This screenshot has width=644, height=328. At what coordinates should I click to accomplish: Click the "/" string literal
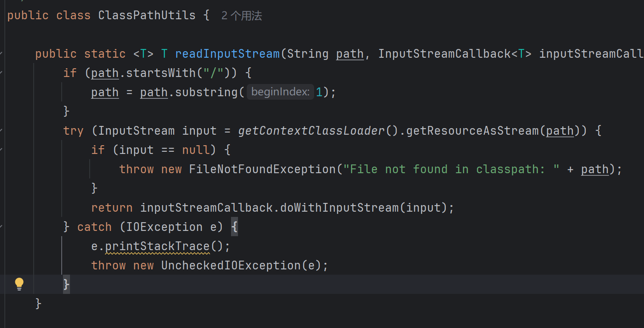pos(213,73)
